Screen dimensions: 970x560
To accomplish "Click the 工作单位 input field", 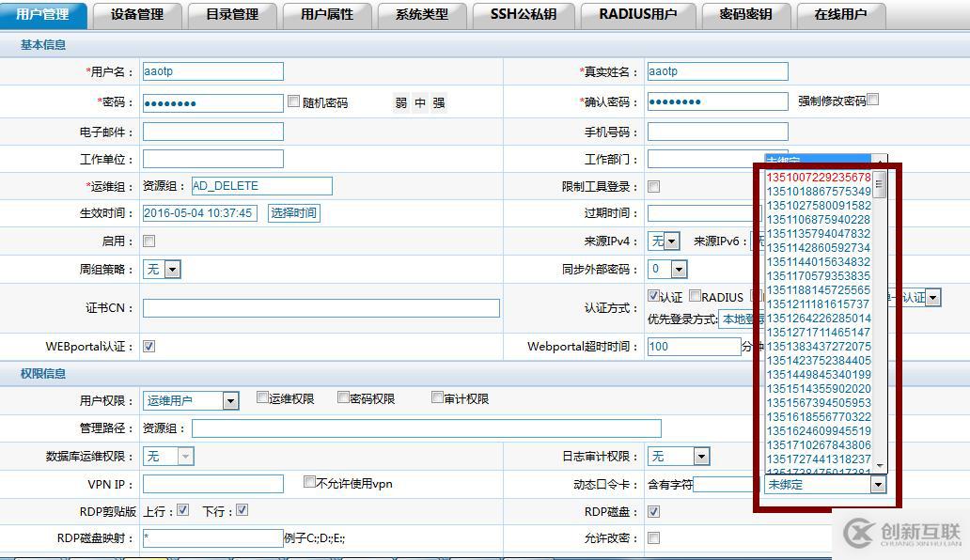I will [212, 159].
